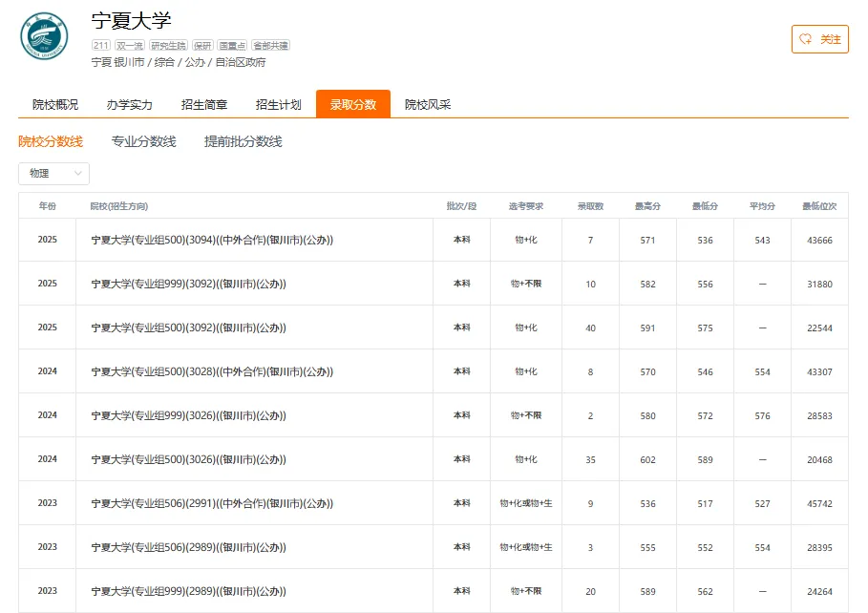
Task: Click the 宁夏大学 title heading
Action: tap(131, 21)
